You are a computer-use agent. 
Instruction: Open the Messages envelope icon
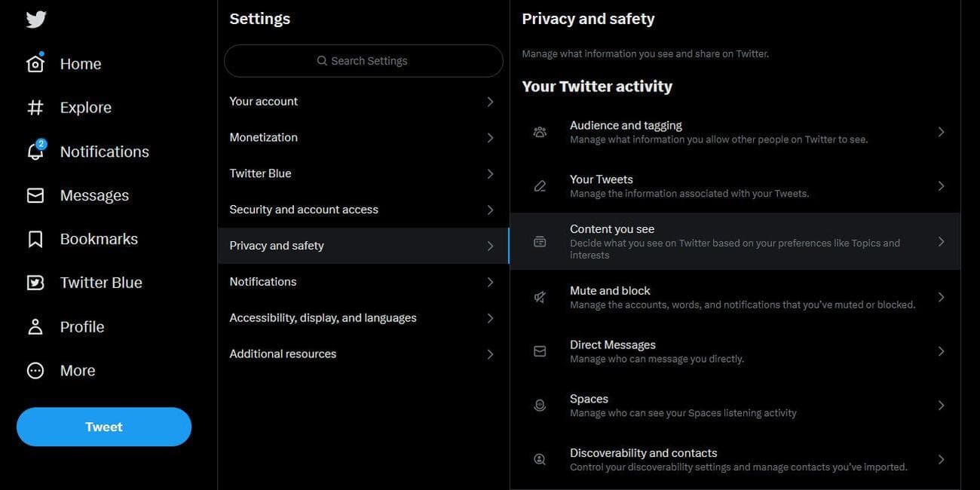[33, 193]
